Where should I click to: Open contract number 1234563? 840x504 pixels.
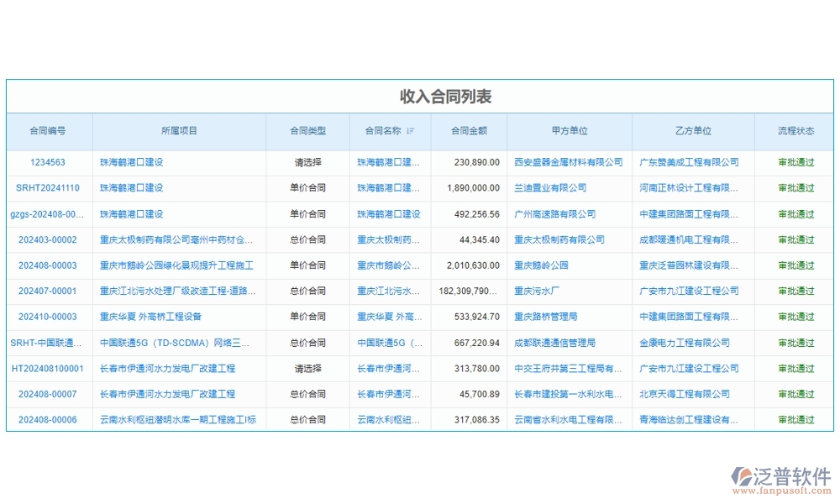(46, 162)
